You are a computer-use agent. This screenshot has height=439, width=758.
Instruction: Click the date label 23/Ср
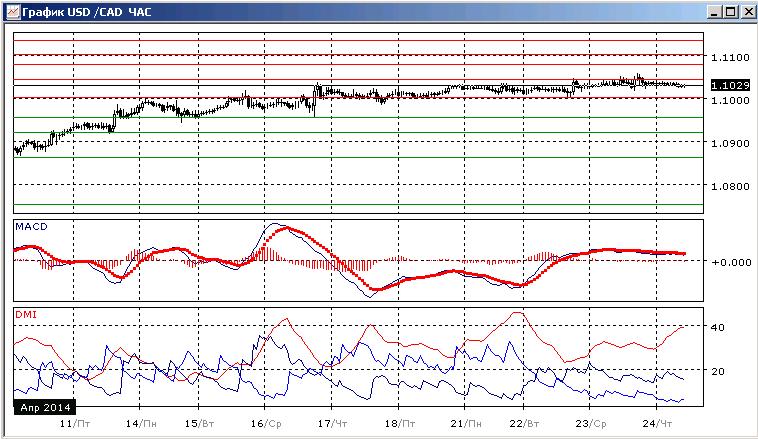pyautogui.click(x=591, y=424)
